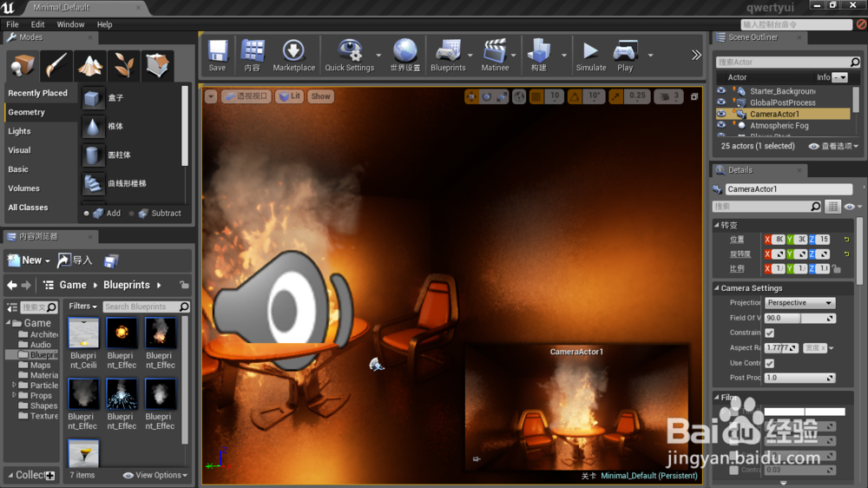Go back in content browser history
This screenshot has height=488, width=868.
11,286
